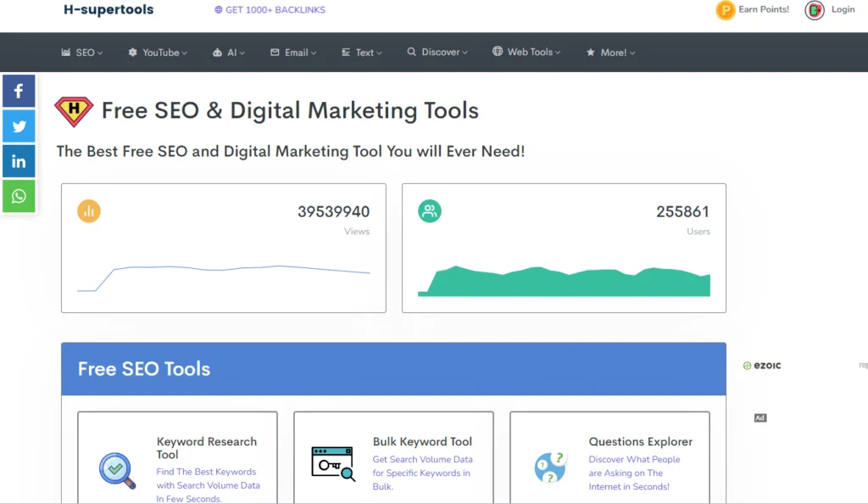Image resolution: width=868 pixels, height=504 pixels.
Task: Open Bulk Keyword Tool title link
Action: (422, 441)
